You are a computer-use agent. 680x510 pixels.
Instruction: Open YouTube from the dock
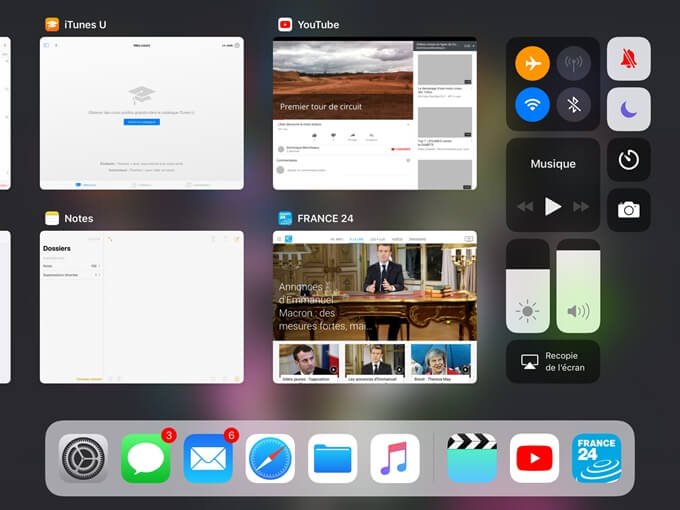coord(534,458)
